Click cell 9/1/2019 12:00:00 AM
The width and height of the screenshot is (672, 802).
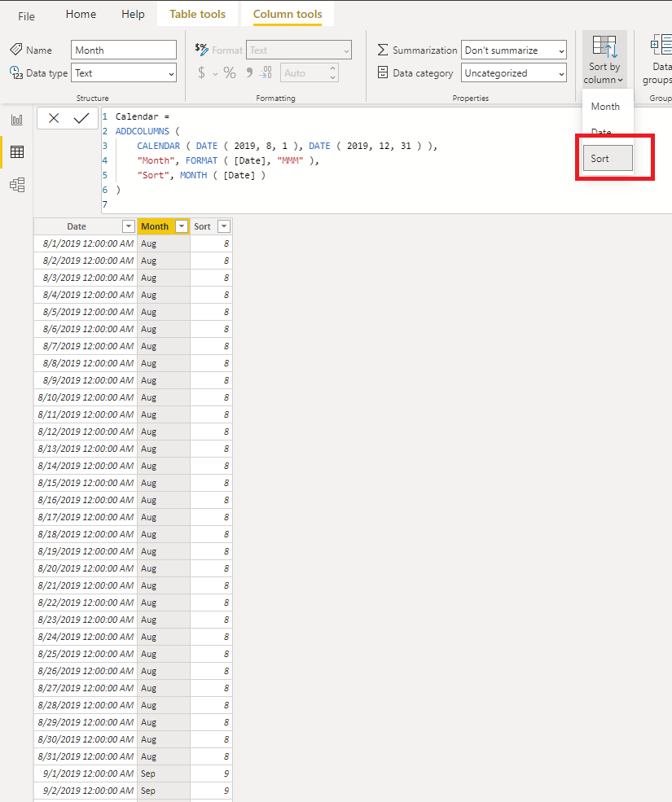86,774
